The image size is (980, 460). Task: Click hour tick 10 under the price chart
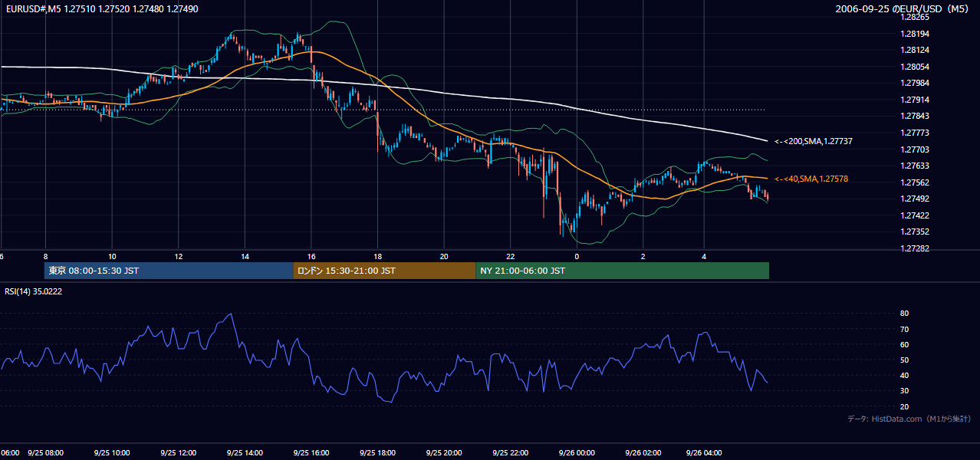coord(112,256)
